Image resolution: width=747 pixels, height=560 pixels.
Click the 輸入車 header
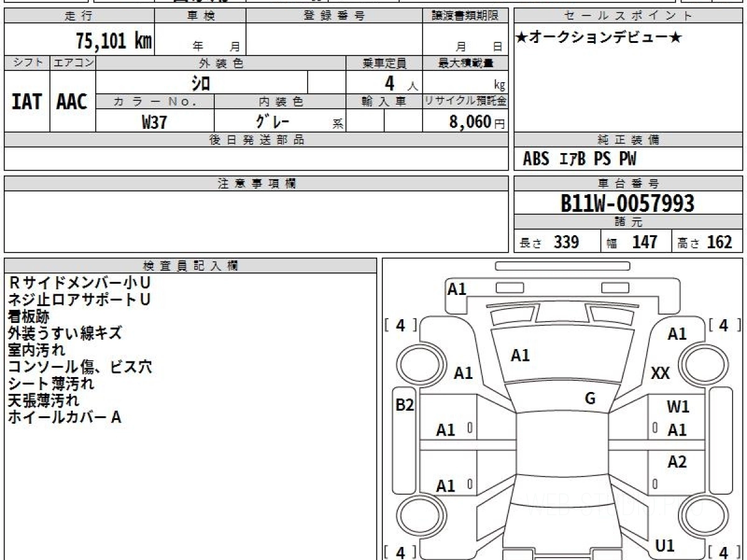pos(384,101)
